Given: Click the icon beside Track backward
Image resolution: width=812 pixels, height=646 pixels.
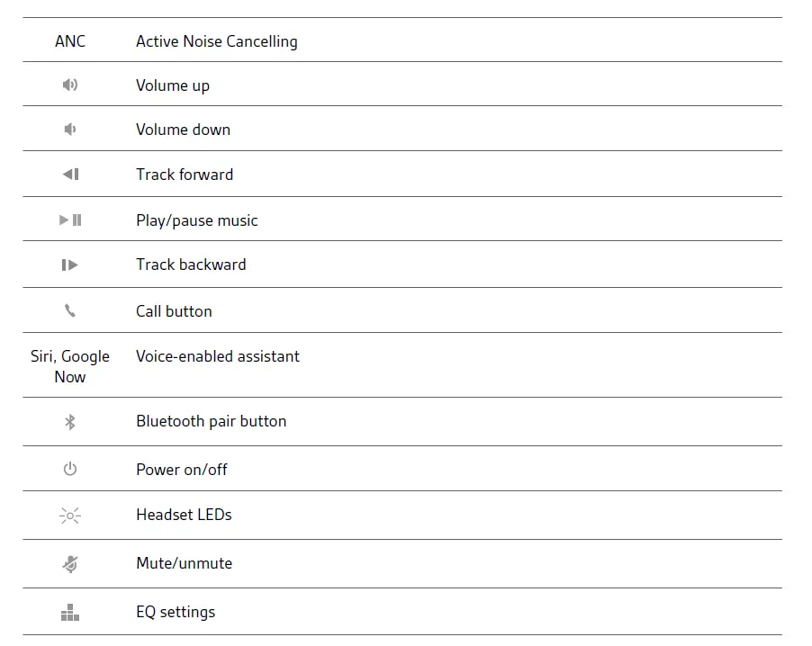Looking at the screenshot, I should [70, 265].
